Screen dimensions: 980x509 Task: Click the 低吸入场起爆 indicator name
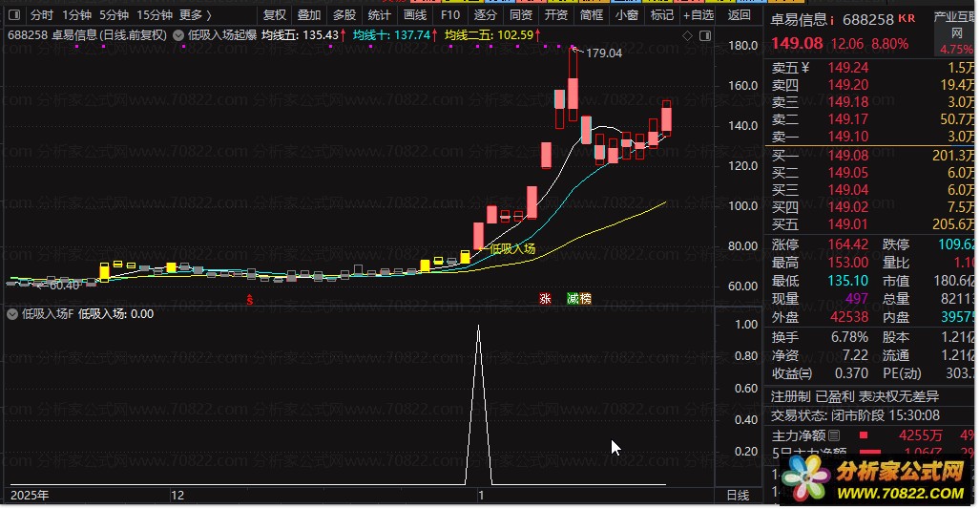pos(222,35)
